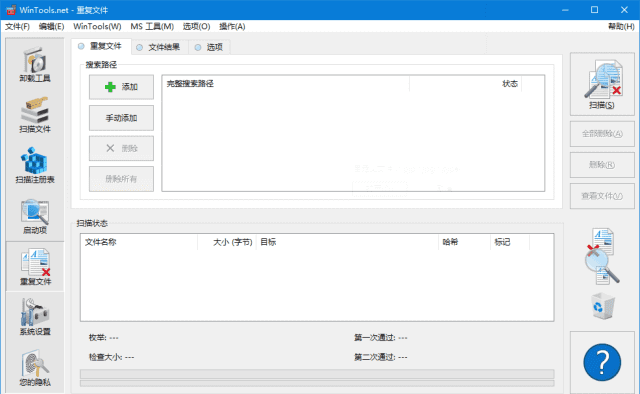Open the 操作(A) menu
Image resolution: width=640 pixels, height=394 pixels.
coord(232,27)
